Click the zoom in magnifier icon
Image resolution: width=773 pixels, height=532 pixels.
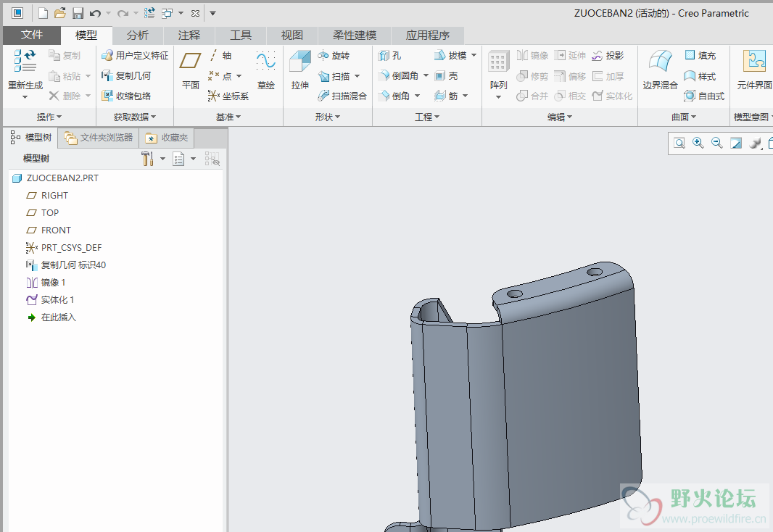pyautogui.click(x=698, y=144)
